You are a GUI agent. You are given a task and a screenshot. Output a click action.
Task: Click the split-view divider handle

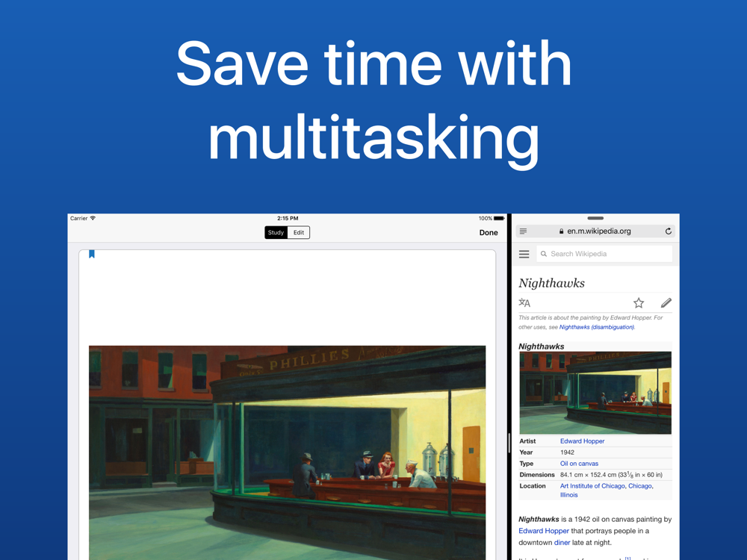coord(509,443)
